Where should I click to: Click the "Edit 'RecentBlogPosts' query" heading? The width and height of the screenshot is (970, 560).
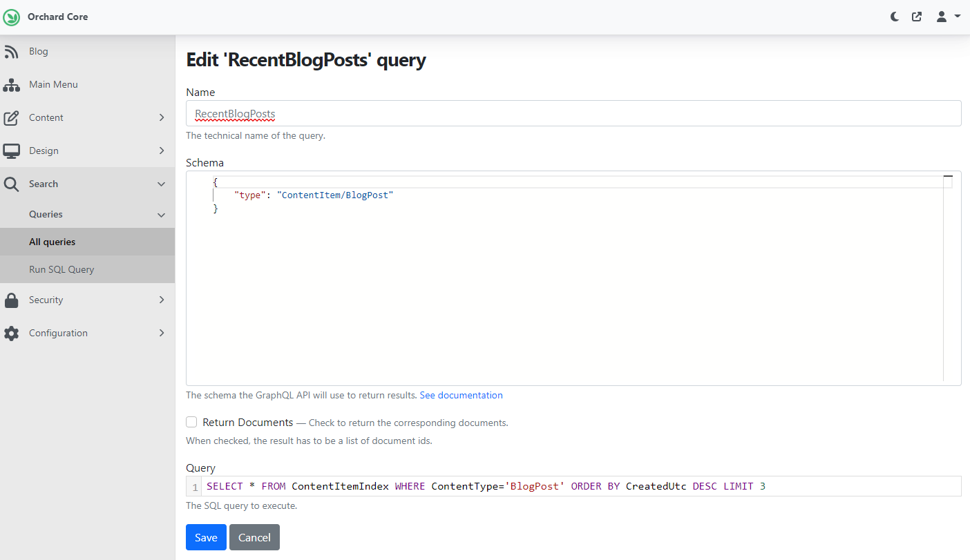tap(306, 60)
